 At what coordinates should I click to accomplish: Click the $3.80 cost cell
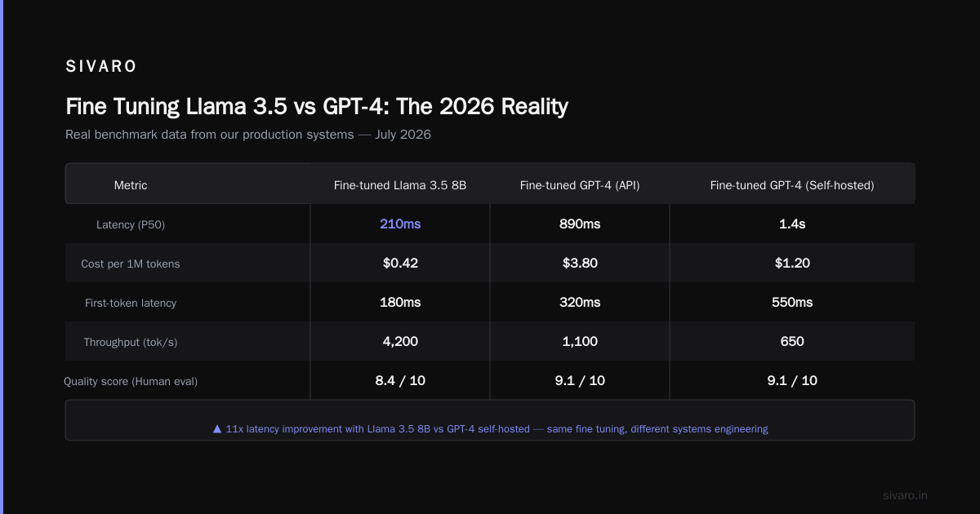(x=580, y=263)
